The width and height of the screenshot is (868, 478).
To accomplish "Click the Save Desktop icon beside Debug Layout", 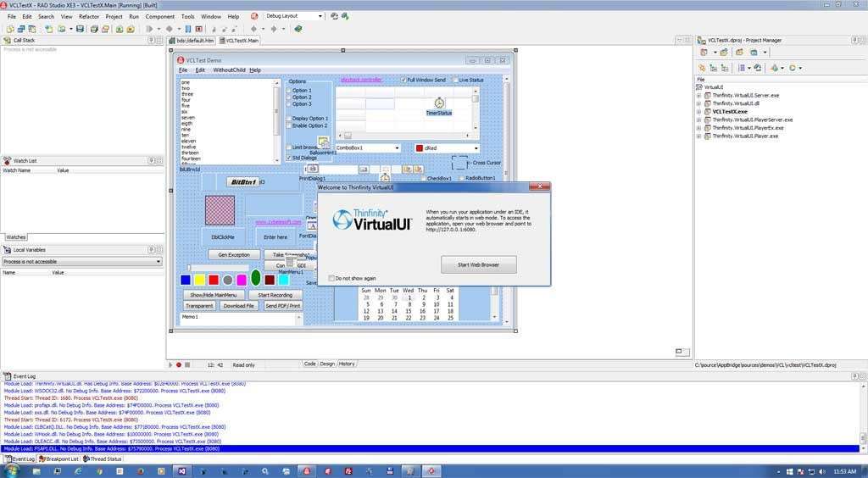I will click(334, 17).
